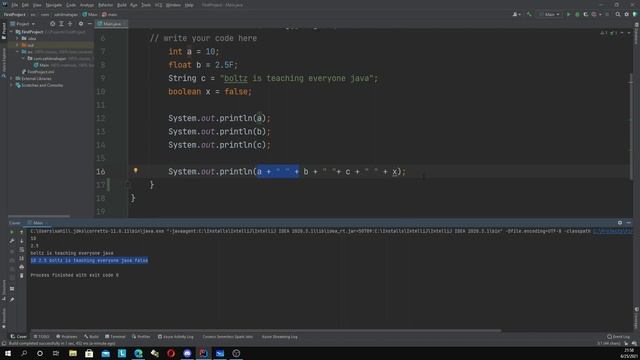This screenshot has width=640, height=360.
Task: Open Search Everywhere with the magnifier icon
Action: pos(618,14)
